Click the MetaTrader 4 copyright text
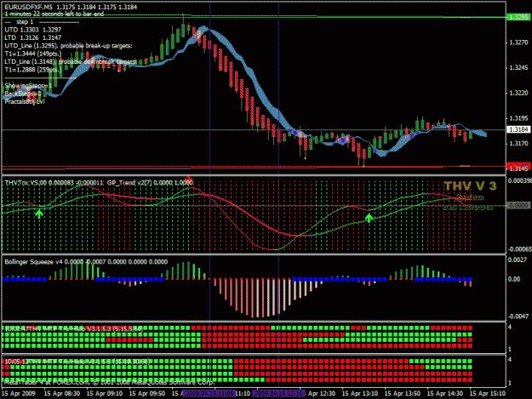The image size is (532, 399). click(x=109, y=382)
